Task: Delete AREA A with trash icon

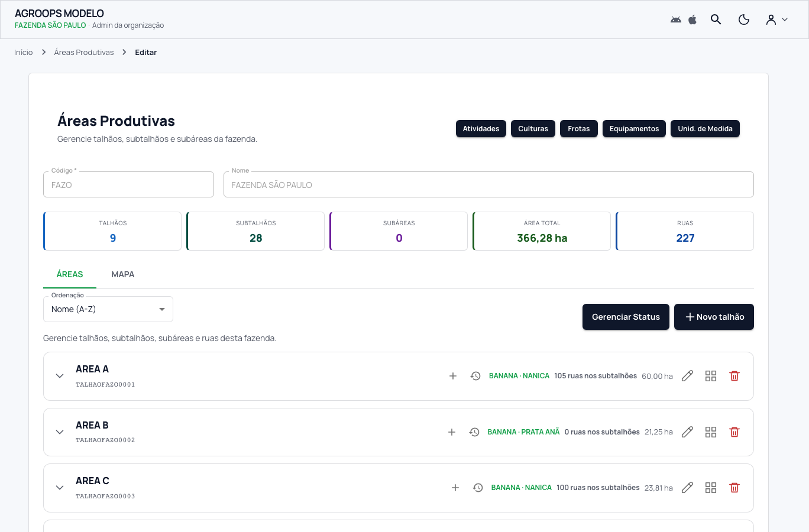Action: 734,376
